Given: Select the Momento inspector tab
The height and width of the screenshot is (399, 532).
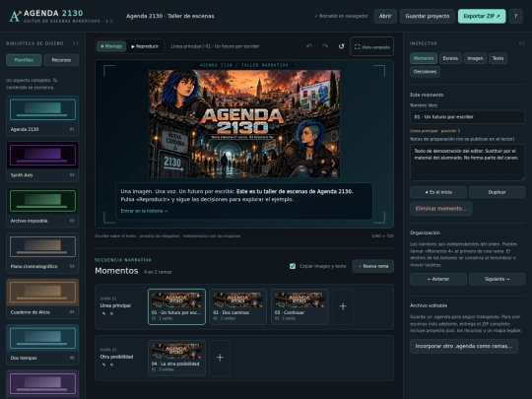Looking at the screenshot, I should (424, 58).
